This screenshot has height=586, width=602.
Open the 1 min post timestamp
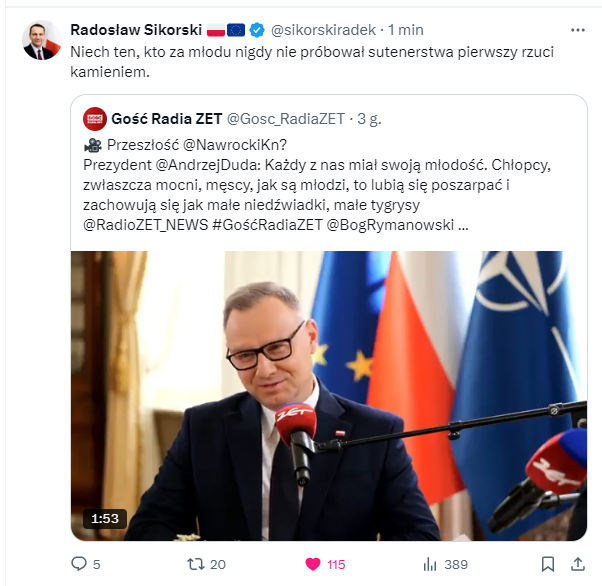coord(405,30)
